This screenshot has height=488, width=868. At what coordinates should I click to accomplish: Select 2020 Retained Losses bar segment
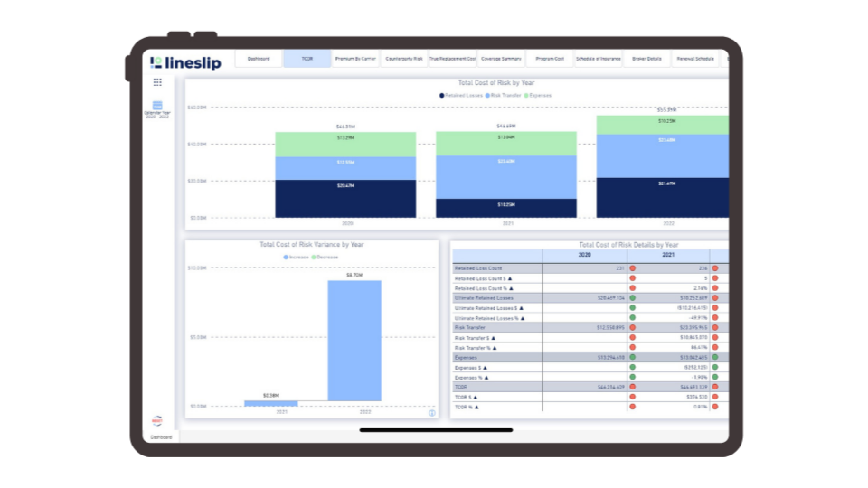point(345,199)
